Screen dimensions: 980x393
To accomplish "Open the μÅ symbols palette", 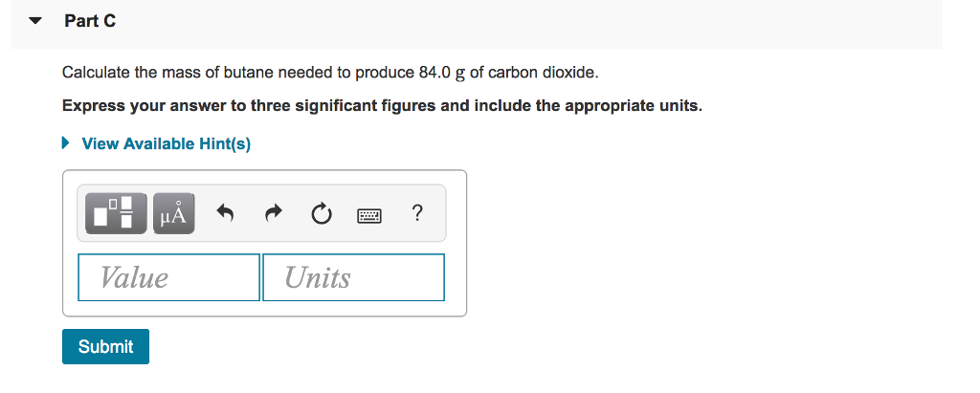I will (x=174, y=213).
